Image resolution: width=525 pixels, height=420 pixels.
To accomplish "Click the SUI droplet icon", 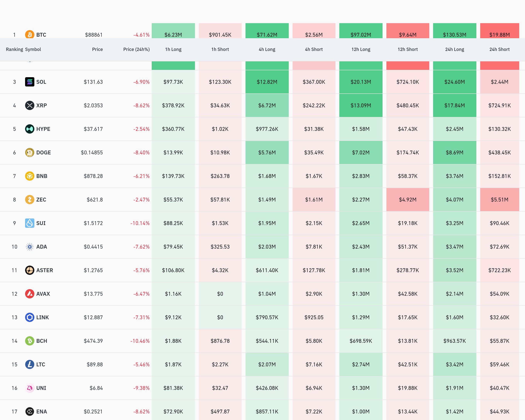I will [x=30, y=223].
